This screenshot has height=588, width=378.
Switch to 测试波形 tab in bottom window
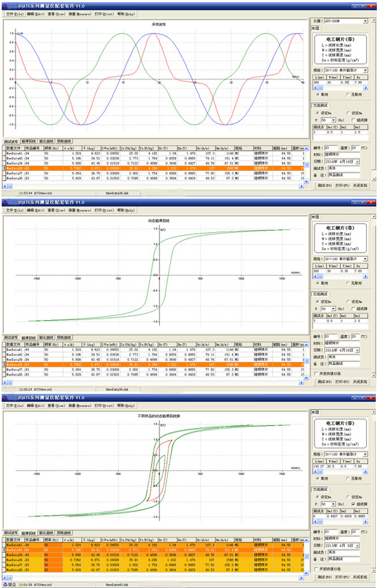(x=11, y=533)
